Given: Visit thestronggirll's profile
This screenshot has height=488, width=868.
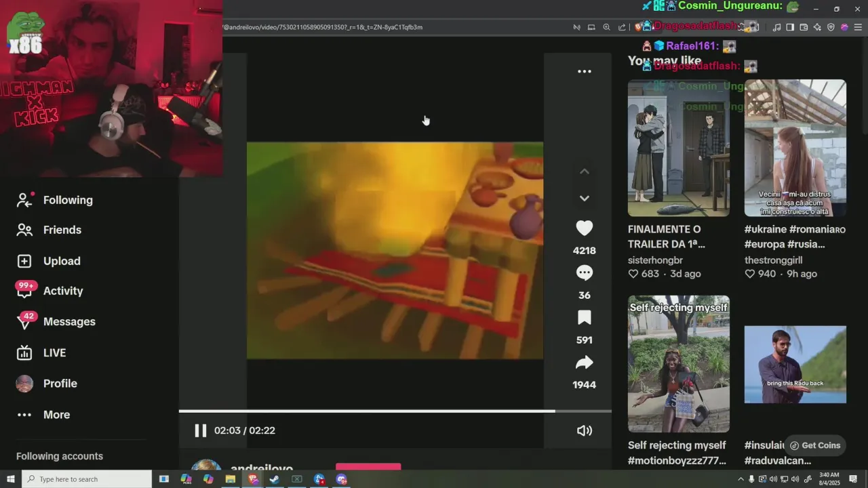Looking at the screenshot, I should click(x=773, y=260).
